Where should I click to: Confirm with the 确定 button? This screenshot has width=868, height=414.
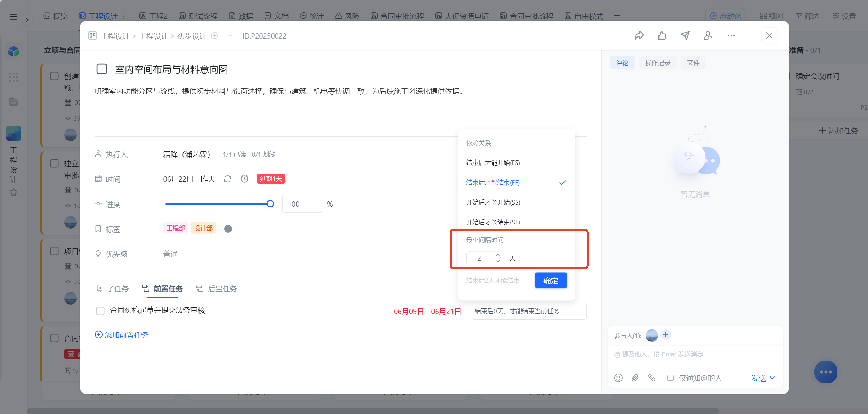click(551, 280)
